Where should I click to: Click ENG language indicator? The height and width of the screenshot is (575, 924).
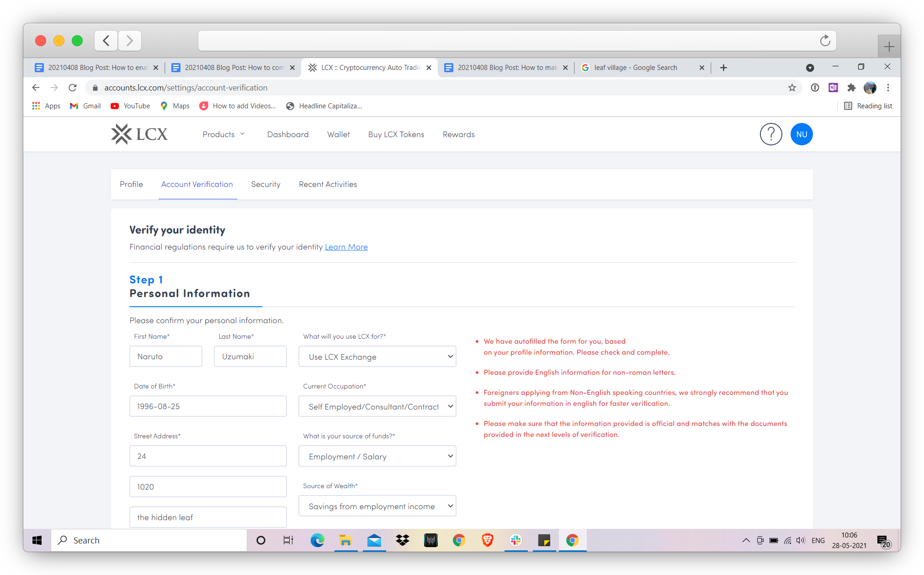[818, 540]
